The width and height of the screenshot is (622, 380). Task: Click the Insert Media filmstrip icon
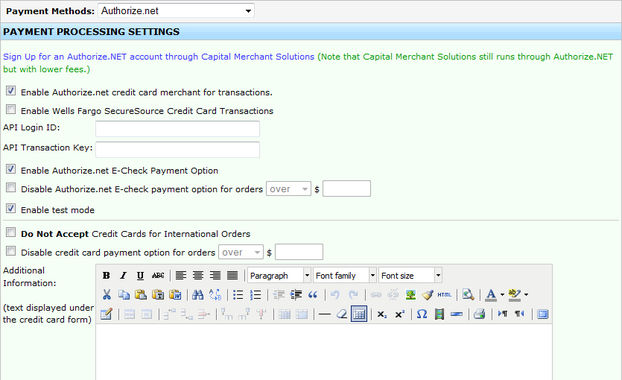point(439,314)
